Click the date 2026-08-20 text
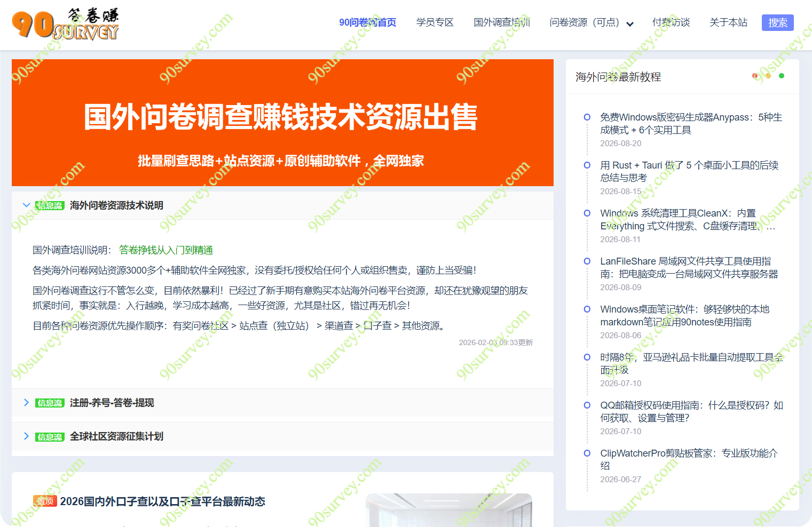The width and height of the screenshot is (812, 527). [621, 143]
